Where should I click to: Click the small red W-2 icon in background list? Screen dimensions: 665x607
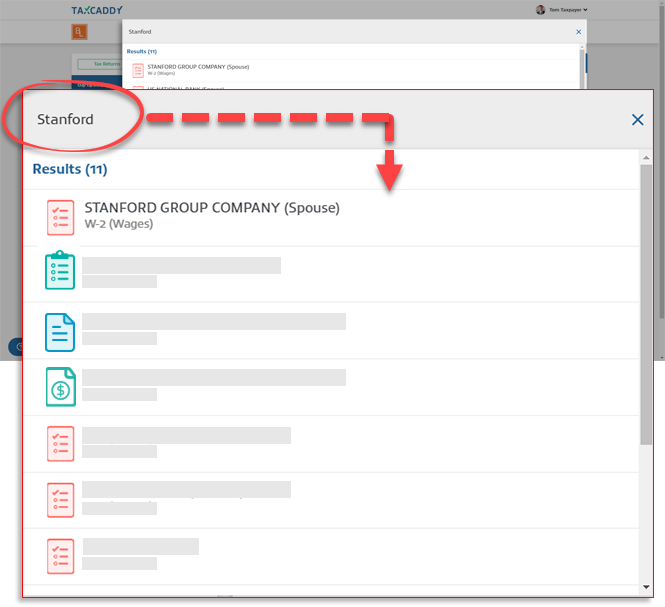(x=138, y=70)
